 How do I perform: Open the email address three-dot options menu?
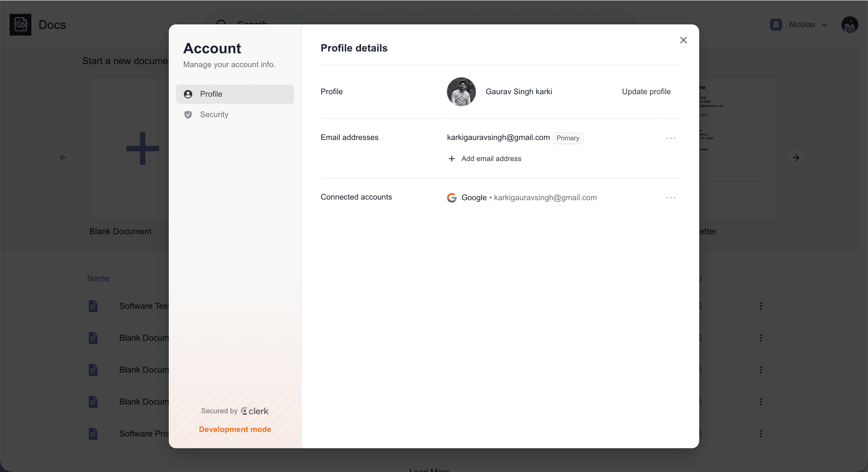[x=671, y=138]
